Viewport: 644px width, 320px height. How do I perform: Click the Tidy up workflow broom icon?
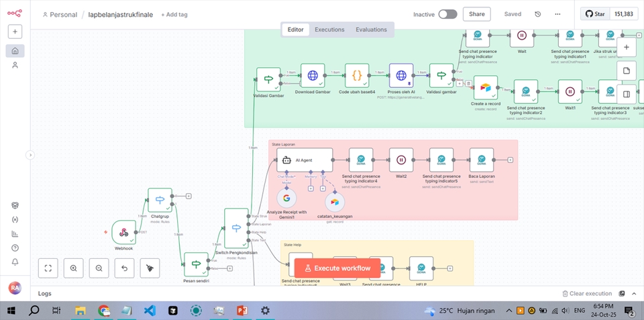pos(150,268)
